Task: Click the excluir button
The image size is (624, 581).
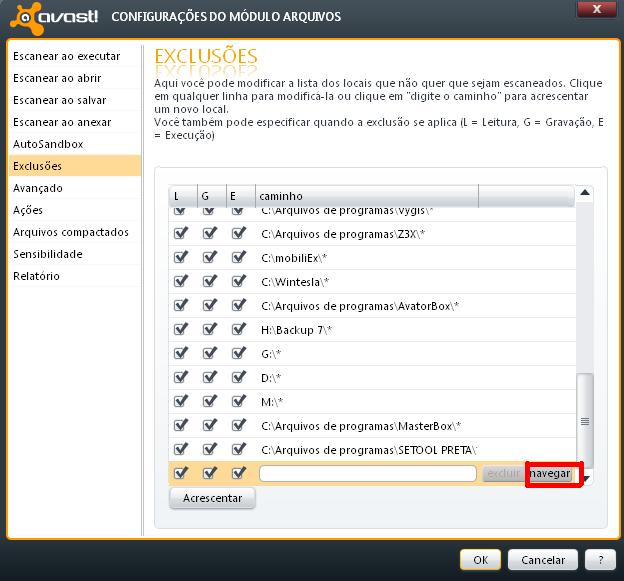Action: coord(503,474)
